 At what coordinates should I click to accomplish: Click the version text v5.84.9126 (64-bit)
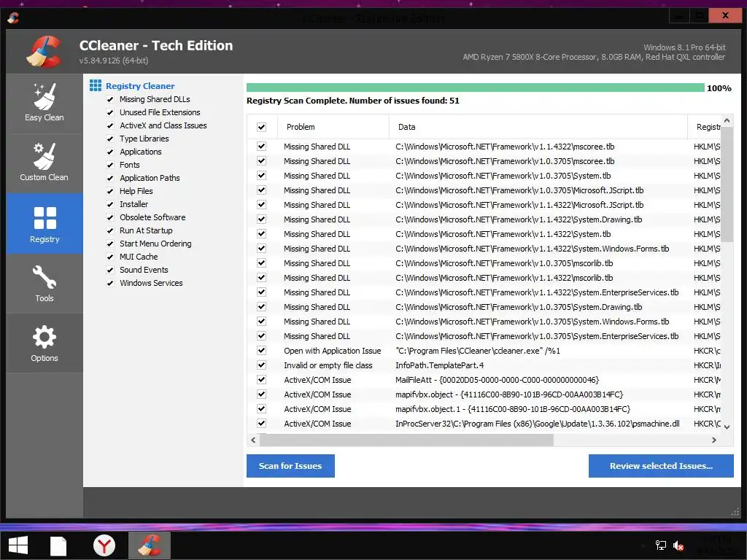[114, 61]
